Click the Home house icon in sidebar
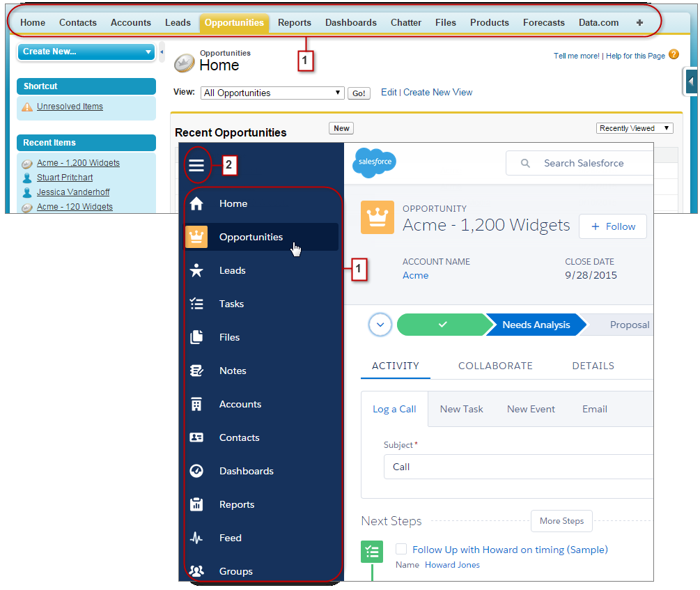 tap(196, 203)
